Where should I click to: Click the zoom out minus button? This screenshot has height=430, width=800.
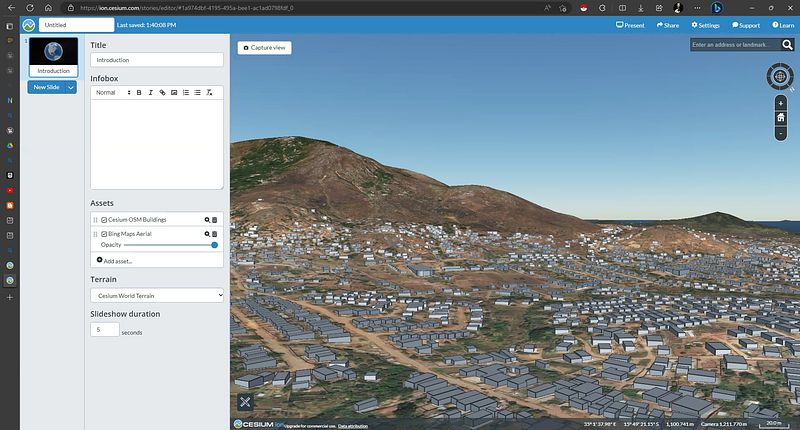pos(780,133)
